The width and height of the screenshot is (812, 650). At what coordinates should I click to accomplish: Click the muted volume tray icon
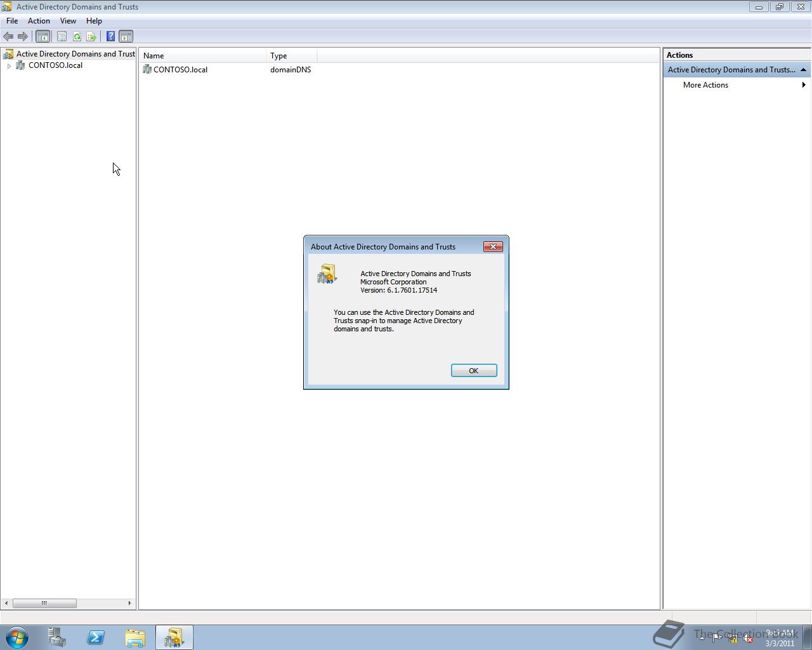click(x=748, y=639)
